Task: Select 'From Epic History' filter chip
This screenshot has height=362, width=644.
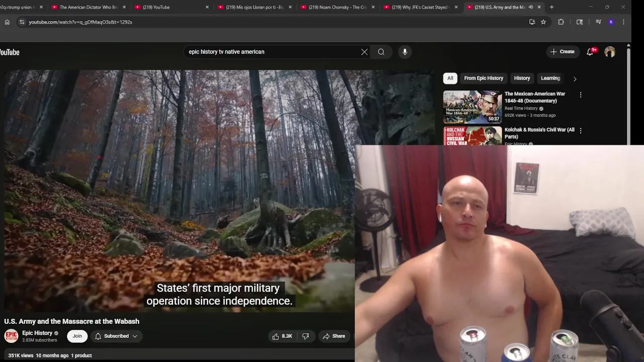Action: [x=484, y=78]
